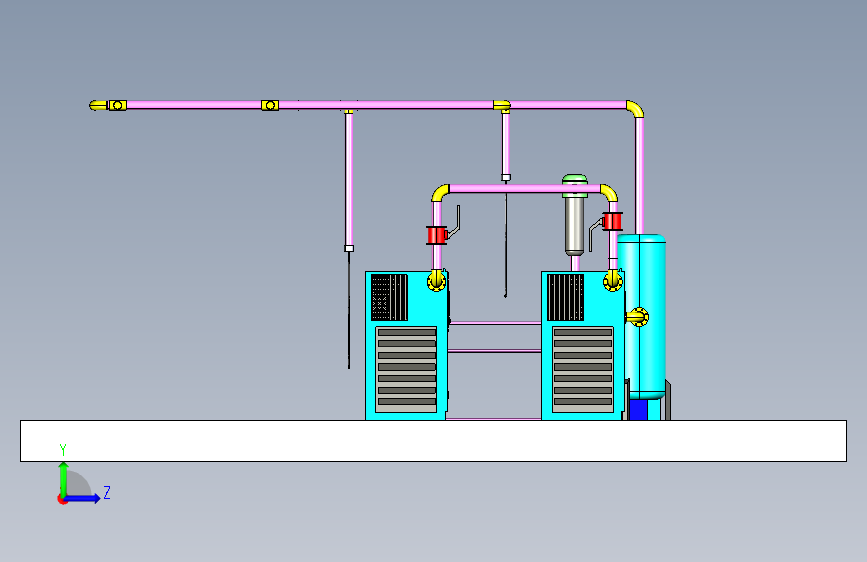Viewport: 867px width, 562px height.
Task: Select louvered panel on left compressor
Action: (406, 370)
